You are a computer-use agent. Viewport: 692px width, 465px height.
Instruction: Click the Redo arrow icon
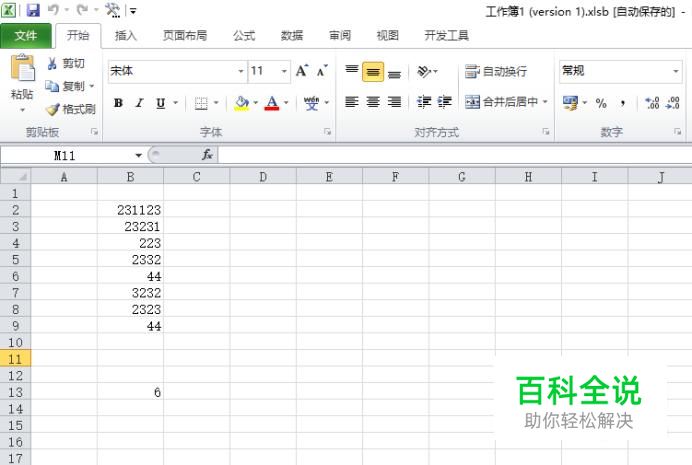click(83, 10)
